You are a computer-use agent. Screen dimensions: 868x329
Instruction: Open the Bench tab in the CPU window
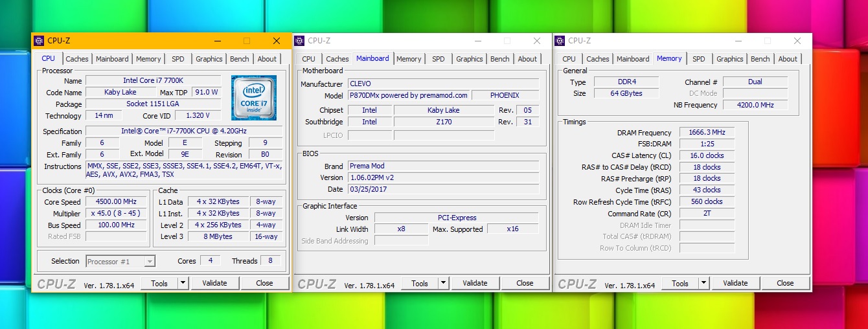[x=239, y=59]
